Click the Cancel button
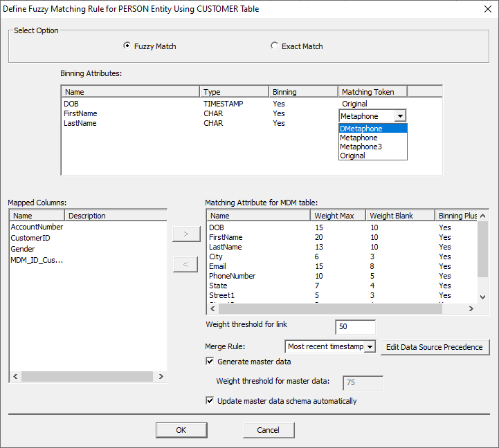This screenshot has height=448, width=499. pos(269,430)
